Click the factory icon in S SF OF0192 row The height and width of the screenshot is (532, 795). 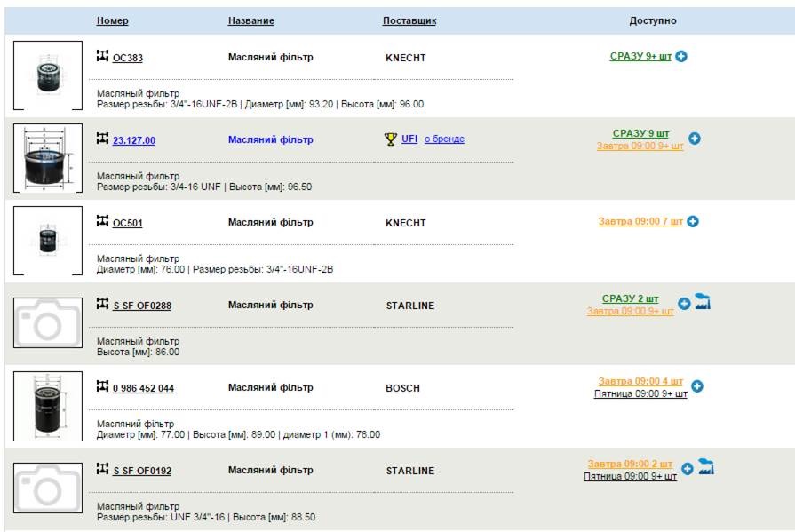706,467
